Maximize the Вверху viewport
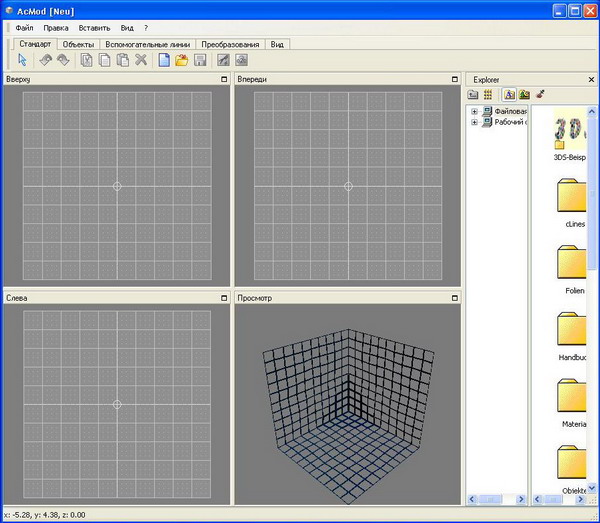This screenshot has height=523, width=600. pos(225,79)
